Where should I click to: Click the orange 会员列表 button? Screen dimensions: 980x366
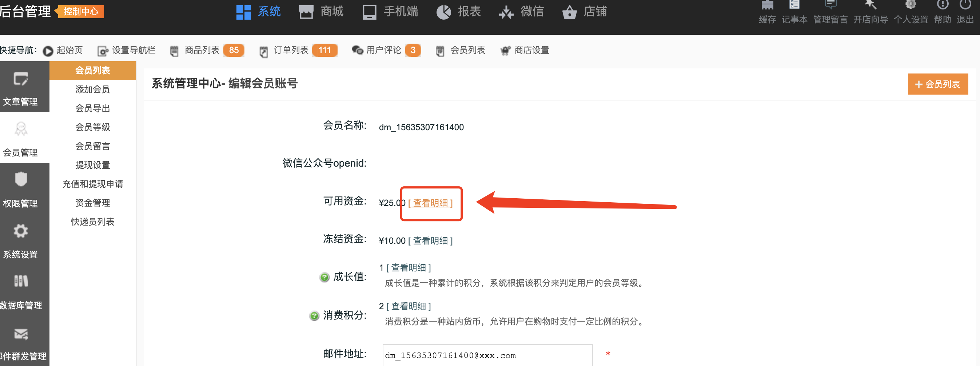pyautogui.click(x=938, y=84)
